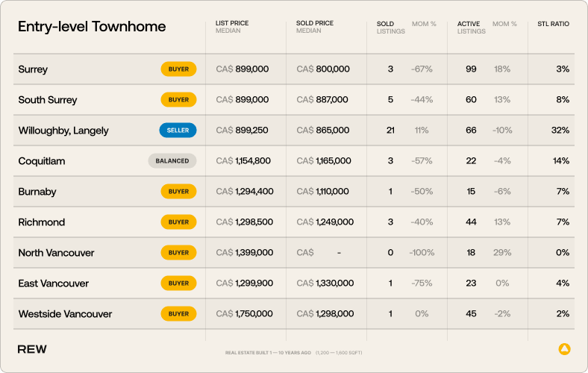Select the 'Coquitlam' row name
The image size is (588, 373).
point(42,161)
